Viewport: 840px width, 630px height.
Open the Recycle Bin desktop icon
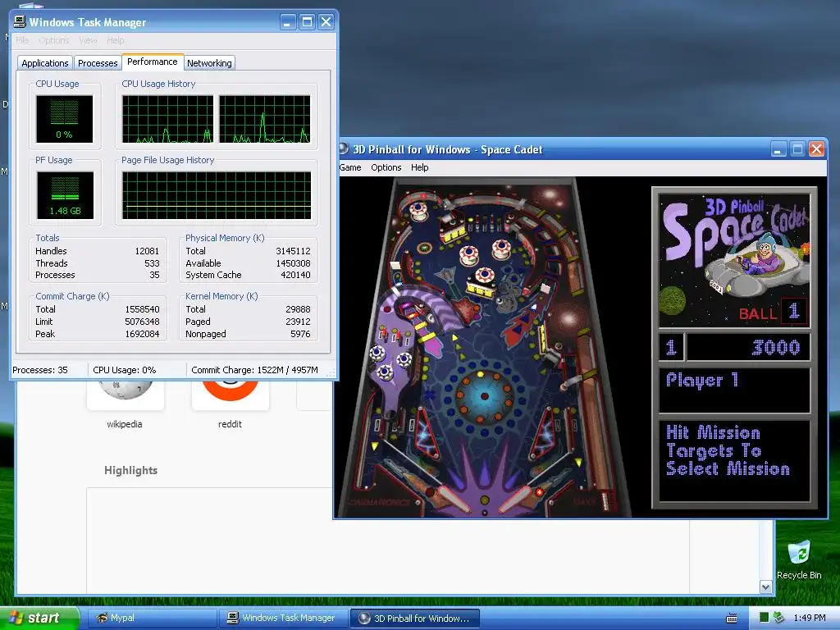pos(799,559)
